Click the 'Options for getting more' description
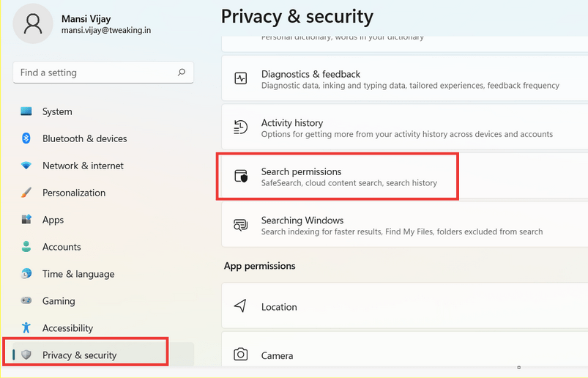The height and width of the screenshot is (378, 588). coord(407,134)
